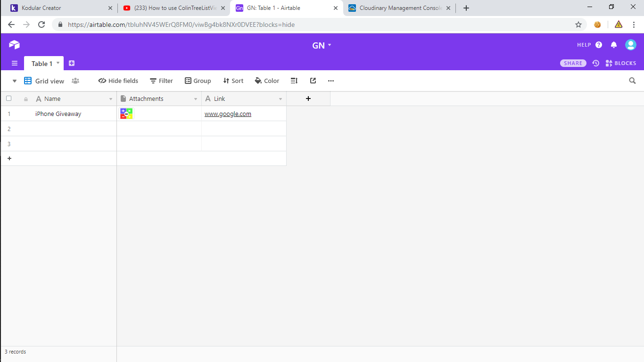Image resolution: width=644 pixels, height=362 pixels.
Task: Select the Table 1 tab
Action: [x=42, y=64]
